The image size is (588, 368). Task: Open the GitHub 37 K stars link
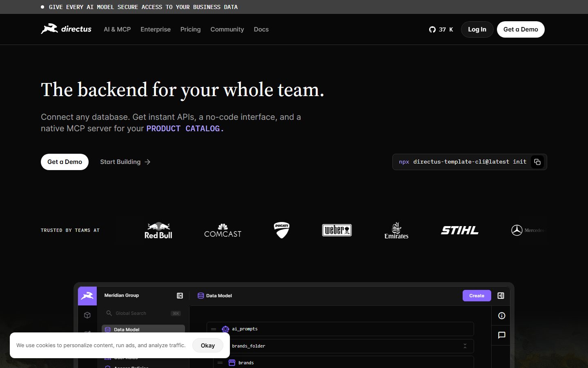(x=441, y=29)
